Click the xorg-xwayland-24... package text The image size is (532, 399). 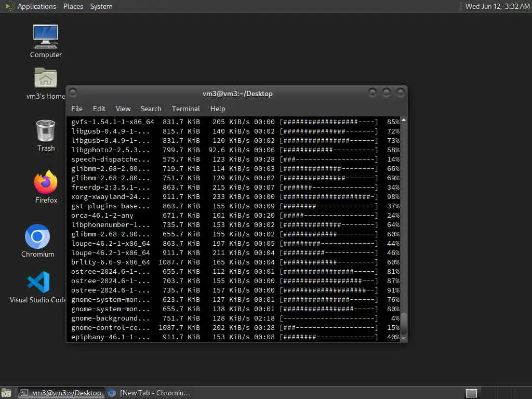pyautogui.click(x=110, y=197)
